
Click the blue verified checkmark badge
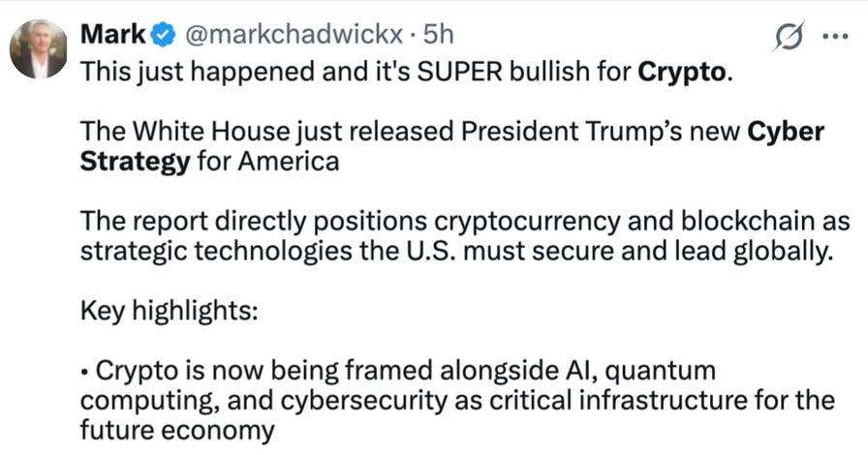click(164, 36)
